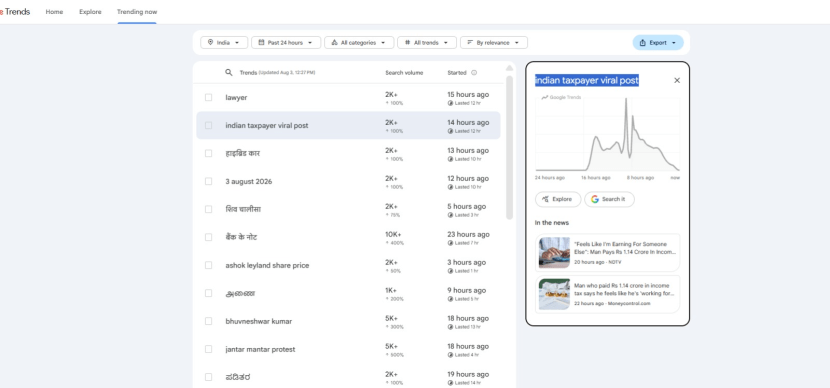The image size is (830, 388).
Task: Click the NDTV article thumbnail
Action: [554, 252]
